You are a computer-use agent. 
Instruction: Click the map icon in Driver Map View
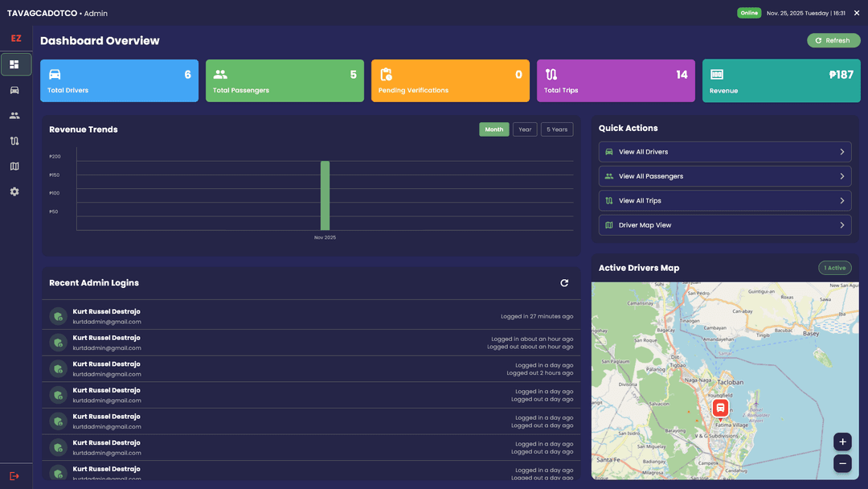pyautogui.click(x=609, y=225)
